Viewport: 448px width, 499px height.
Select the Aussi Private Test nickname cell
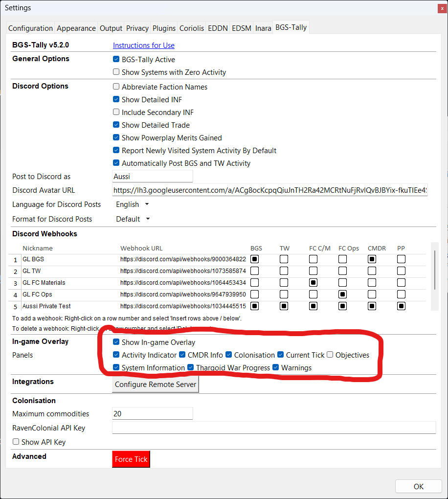(69, 306)
